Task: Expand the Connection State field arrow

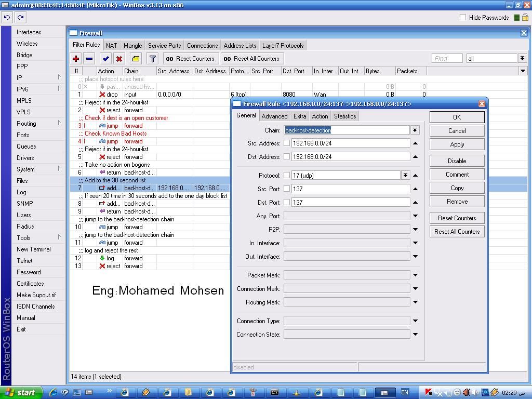Action: pyautogui.click(x=415, y=334)
